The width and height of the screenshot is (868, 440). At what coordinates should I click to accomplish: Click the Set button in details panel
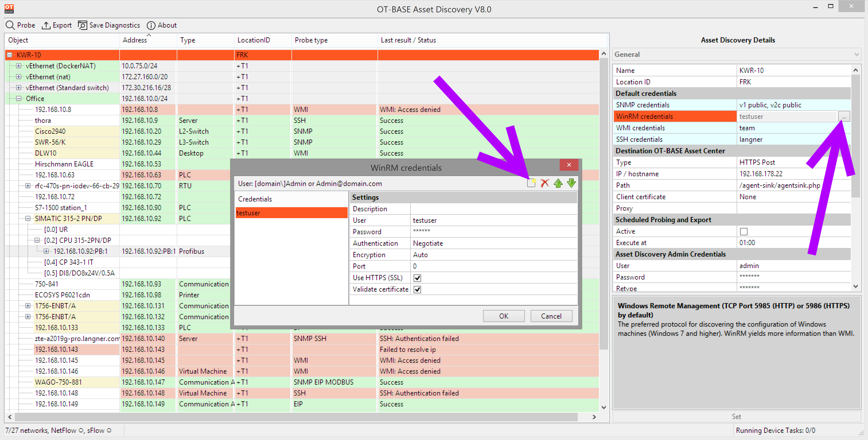point(737,416)
